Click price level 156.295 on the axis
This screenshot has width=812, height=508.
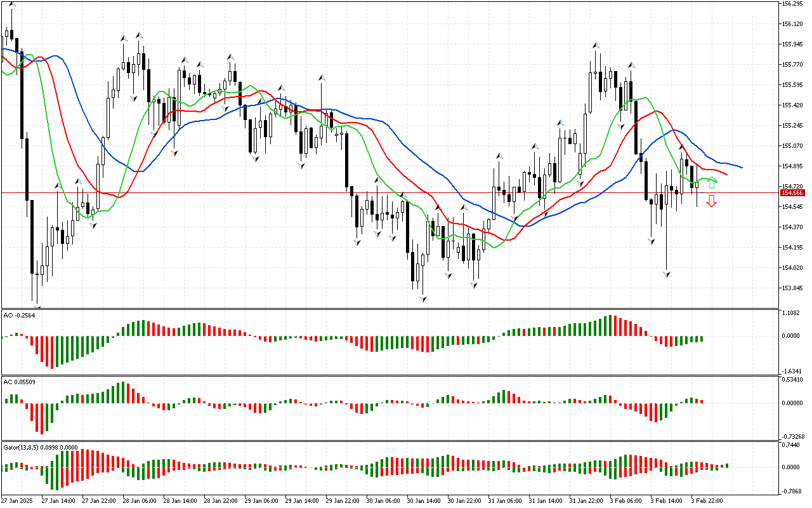coord(793,4)
